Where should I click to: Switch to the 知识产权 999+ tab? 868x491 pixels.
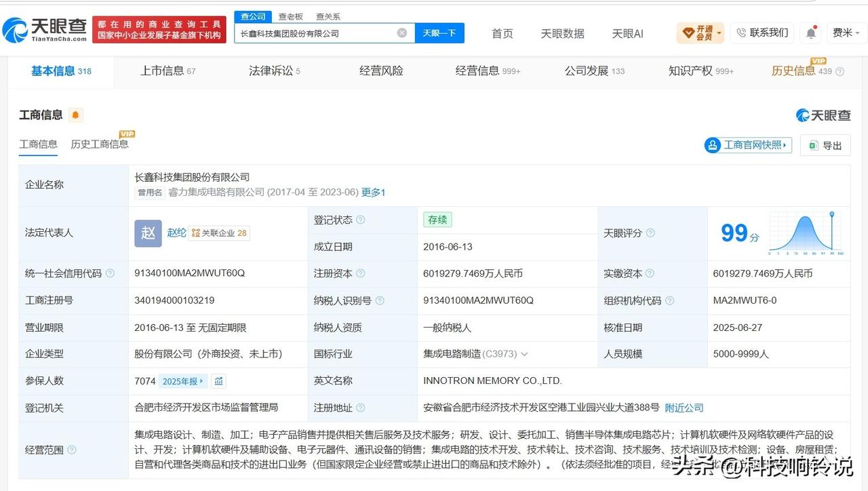[x=701, y=71]
